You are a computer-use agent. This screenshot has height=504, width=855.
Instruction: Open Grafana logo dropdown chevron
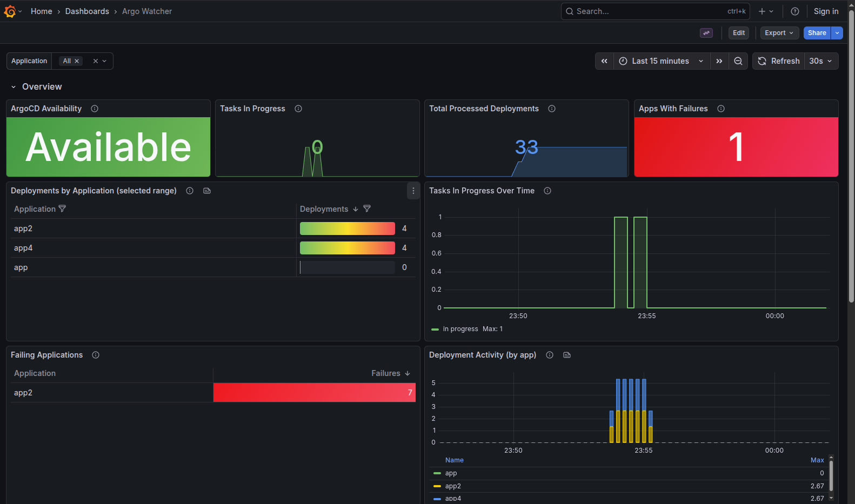point(20,11)
